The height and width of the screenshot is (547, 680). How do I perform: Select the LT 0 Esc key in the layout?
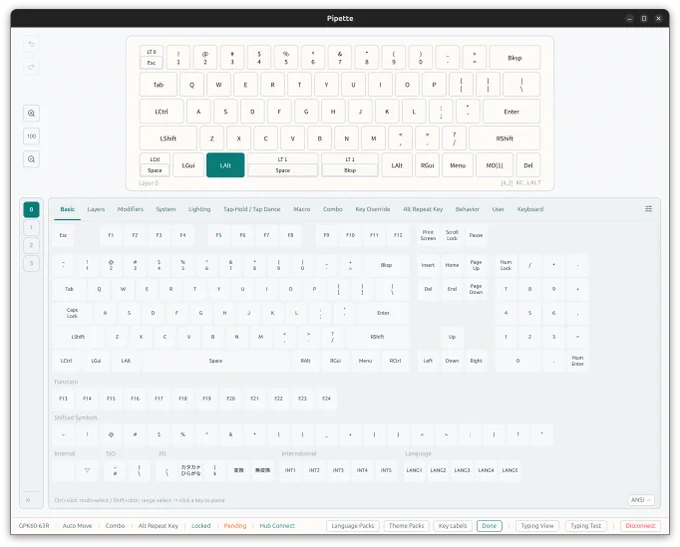pyautogui.click(x=151, y=58)
